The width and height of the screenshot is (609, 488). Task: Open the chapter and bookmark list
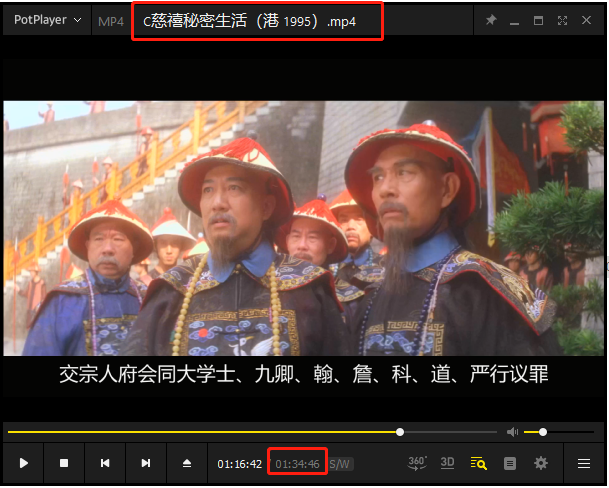[x=510, y=464]
